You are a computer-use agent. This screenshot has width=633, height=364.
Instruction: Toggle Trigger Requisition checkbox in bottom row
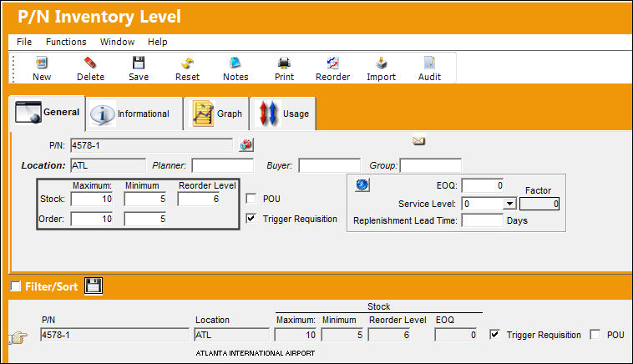[x=494, y=334]
